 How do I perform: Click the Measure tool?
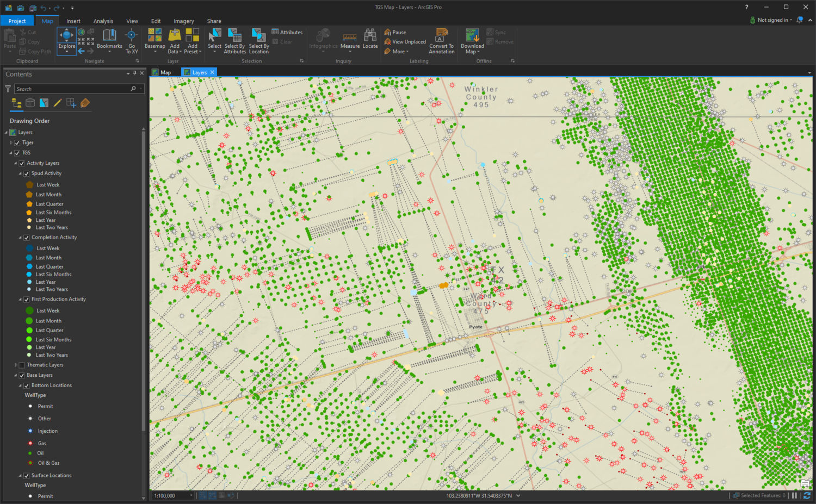pyautogui.click(x=350, y=41)
